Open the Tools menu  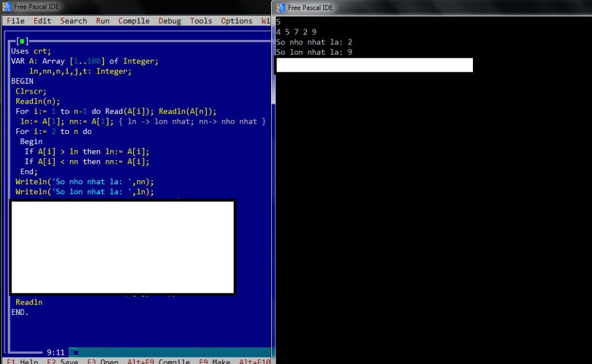click(x=201, y=21)
